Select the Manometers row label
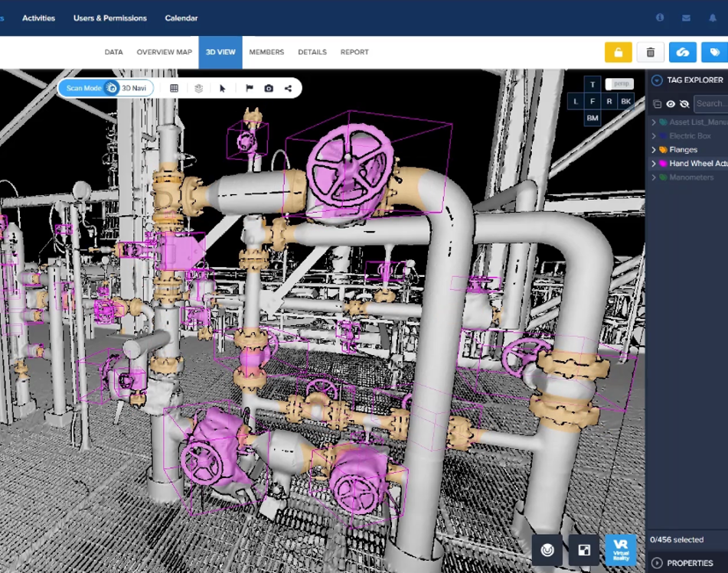 point(691,177)
